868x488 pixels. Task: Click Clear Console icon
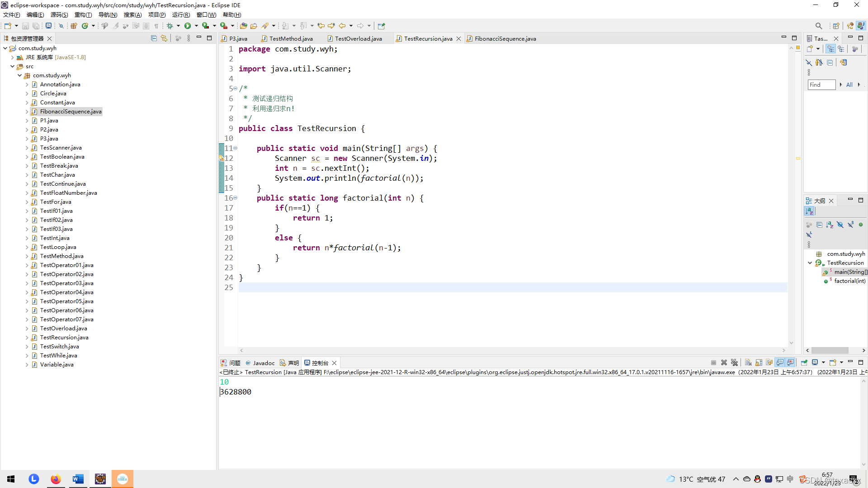(x=748, y=362)
